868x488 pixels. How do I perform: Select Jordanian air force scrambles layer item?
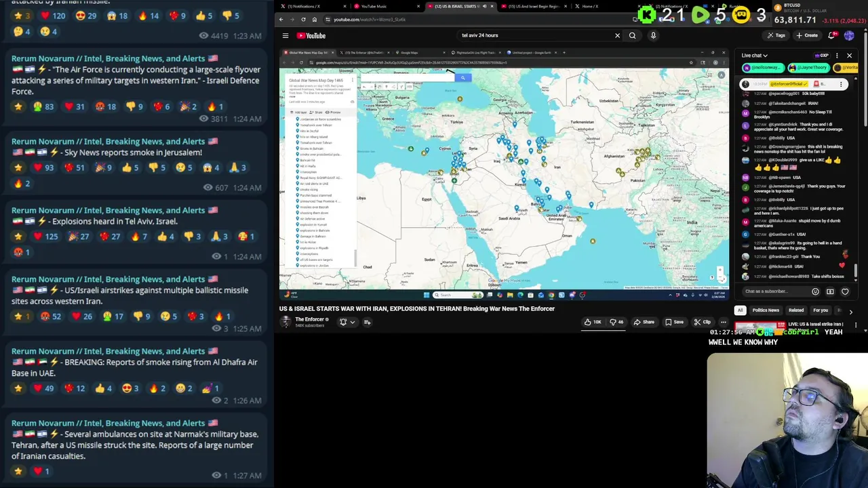click(321, 119)
